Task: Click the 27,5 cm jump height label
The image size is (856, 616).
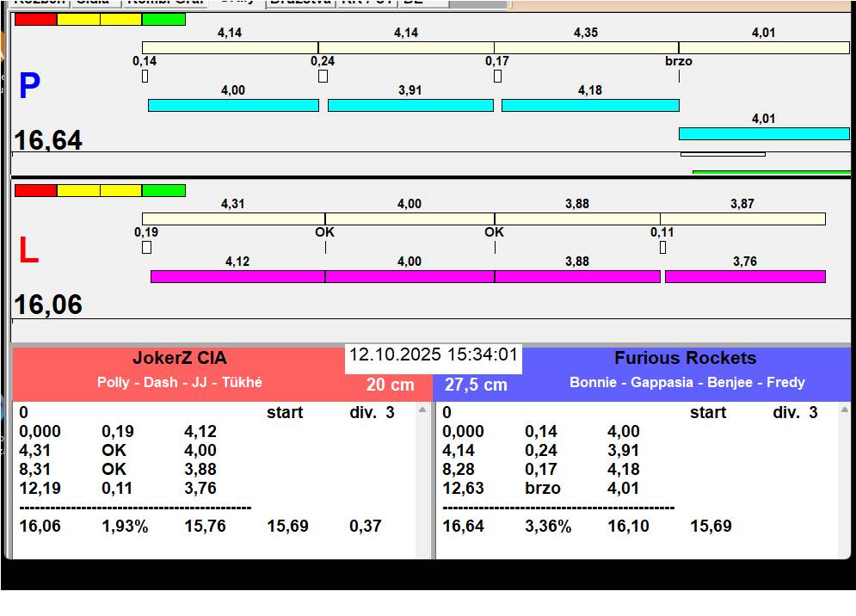Action: pyautogui.click(x=476, y=385)
